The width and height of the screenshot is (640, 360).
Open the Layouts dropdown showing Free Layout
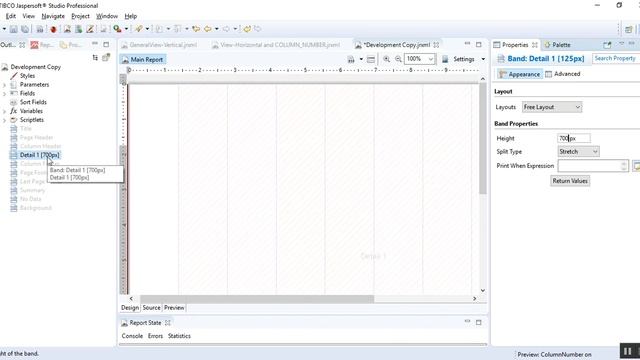click(552, 107)
